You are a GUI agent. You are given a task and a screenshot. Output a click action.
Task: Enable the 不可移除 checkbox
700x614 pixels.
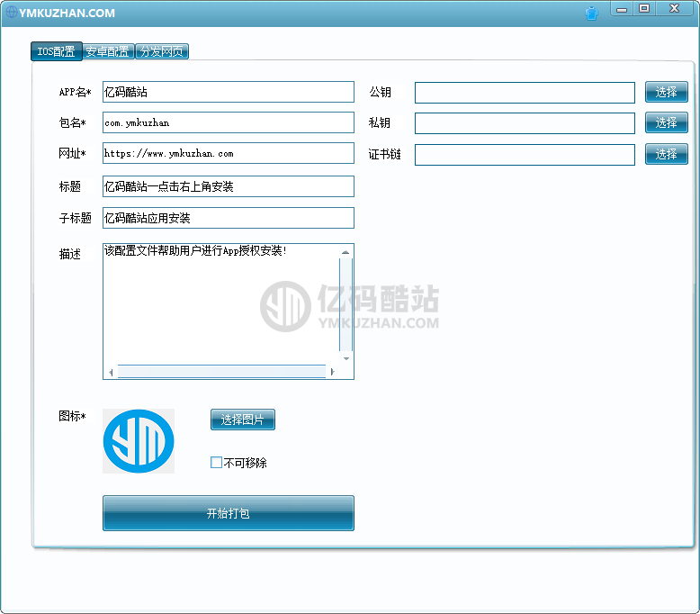pos(216,462)
